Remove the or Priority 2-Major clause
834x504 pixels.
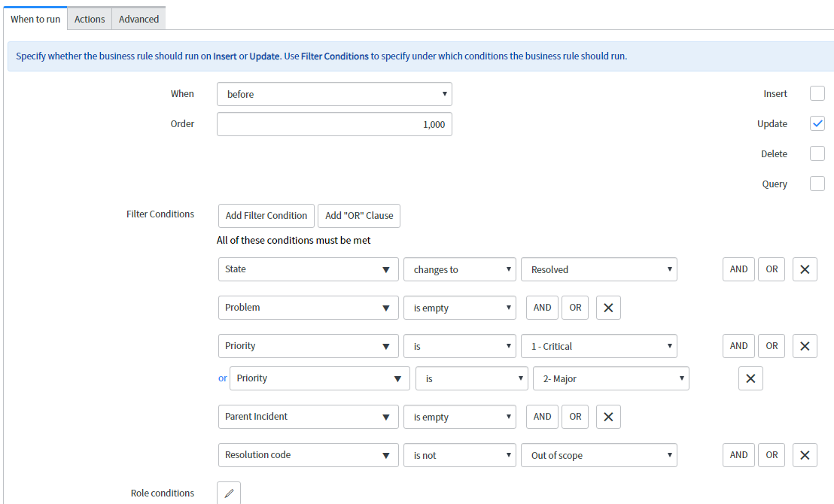tap(750, 378)
